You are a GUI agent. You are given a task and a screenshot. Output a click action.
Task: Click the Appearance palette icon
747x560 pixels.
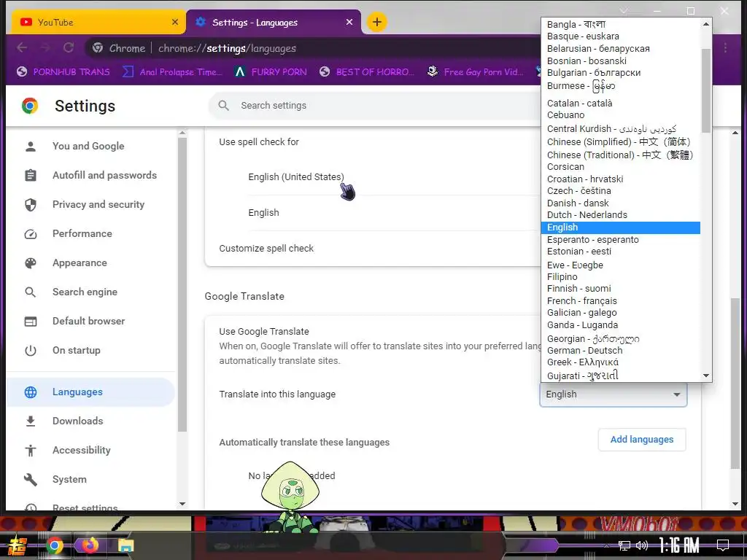click(31, 262)
